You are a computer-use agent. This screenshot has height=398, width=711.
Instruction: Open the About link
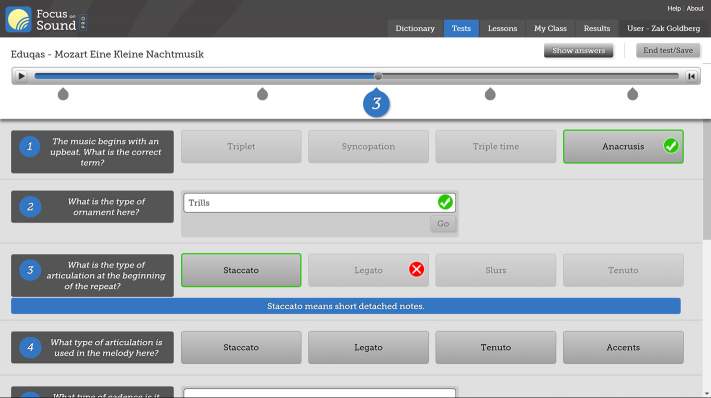tap(695, 9)
